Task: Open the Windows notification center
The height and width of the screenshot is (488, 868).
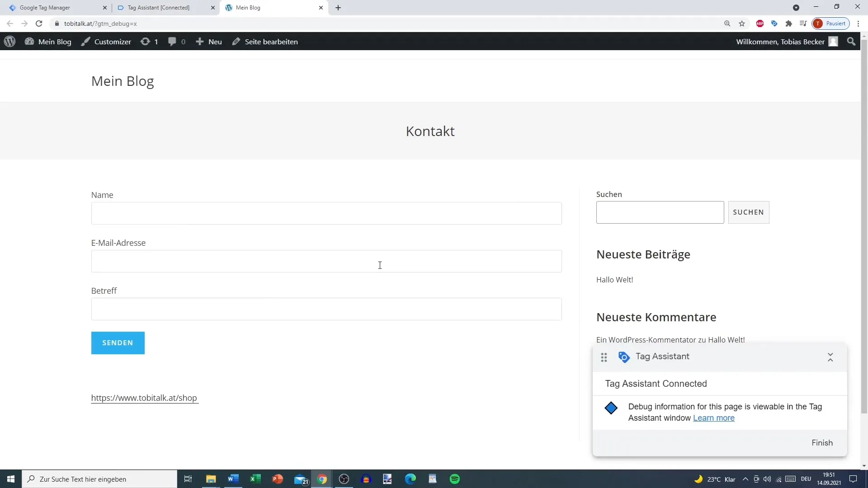Action: click(x=853, y=479)
